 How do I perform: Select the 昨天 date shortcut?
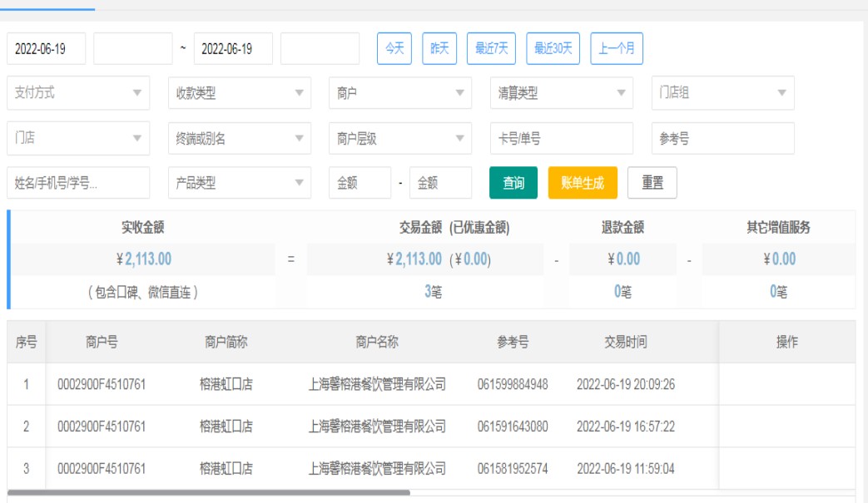click(x=439, y=48)
